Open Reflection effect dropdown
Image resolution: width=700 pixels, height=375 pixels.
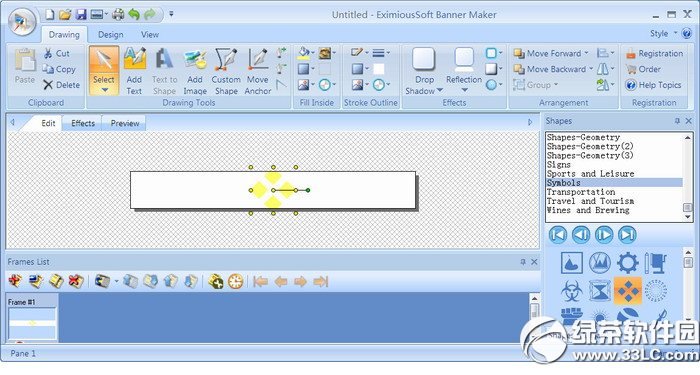(464, 71)
